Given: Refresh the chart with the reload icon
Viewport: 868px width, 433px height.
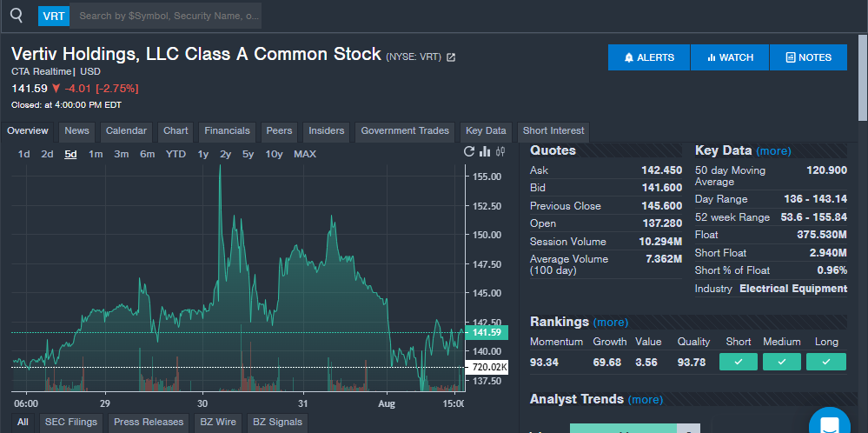Looking at the screenshot, I should (x=469, y=151).
